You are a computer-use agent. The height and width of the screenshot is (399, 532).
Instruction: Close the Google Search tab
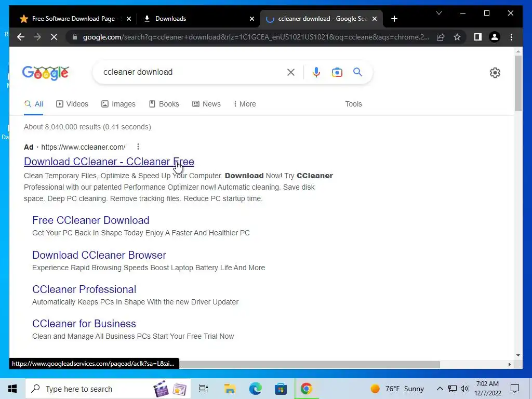click(374, 19)
